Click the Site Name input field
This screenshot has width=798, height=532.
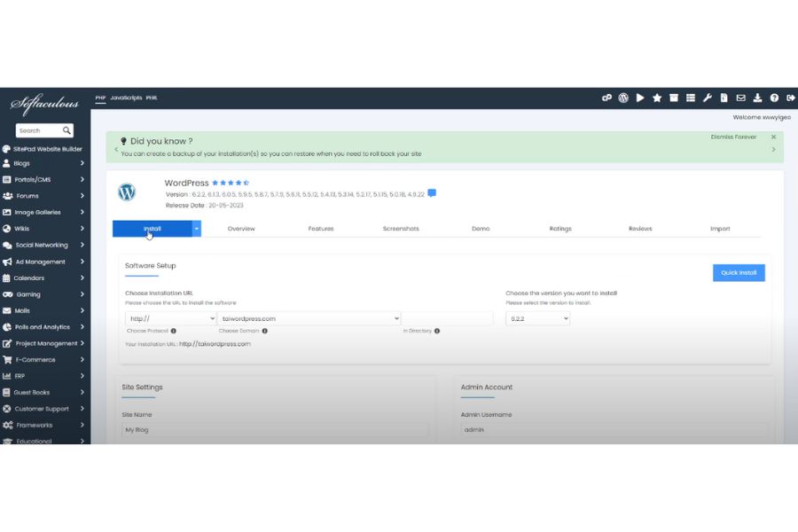tap(275, 429)
